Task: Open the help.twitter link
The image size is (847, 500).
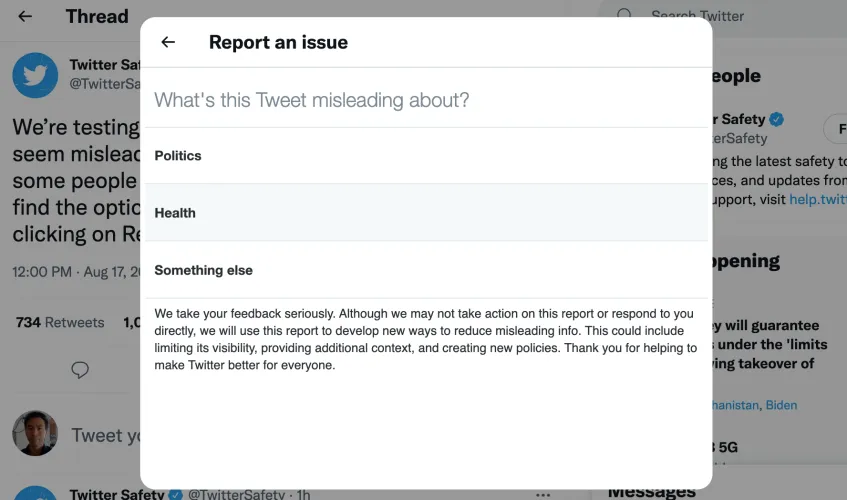Action: tap(817, 199)
